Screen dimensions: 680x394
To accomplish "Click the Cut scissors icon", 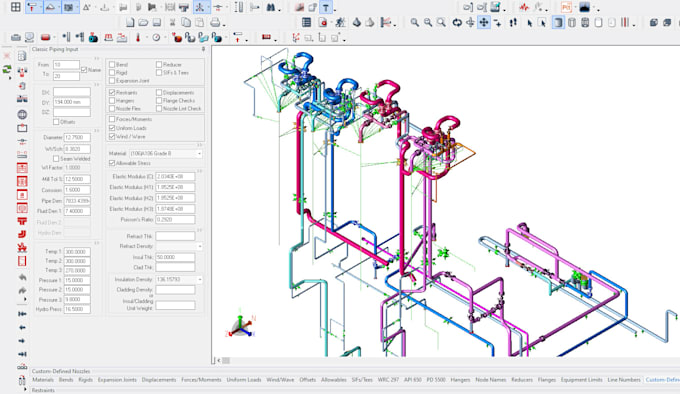I will [172, 23].
